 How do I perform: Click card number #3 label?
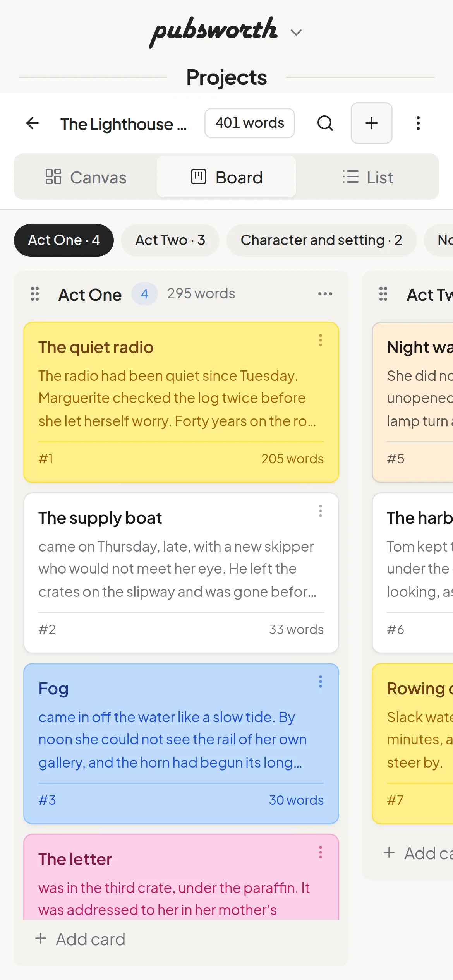[x=47, y=800]
